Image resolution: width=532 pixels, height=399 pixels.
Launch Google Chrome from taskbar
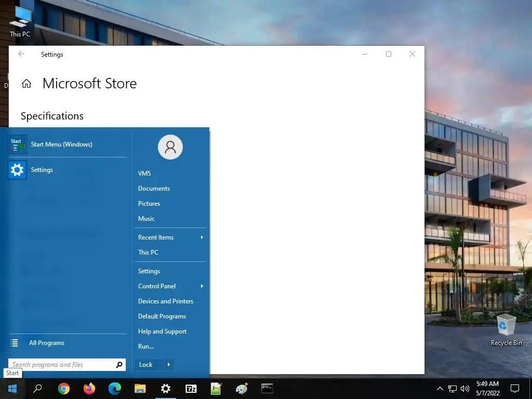[64, 389]
